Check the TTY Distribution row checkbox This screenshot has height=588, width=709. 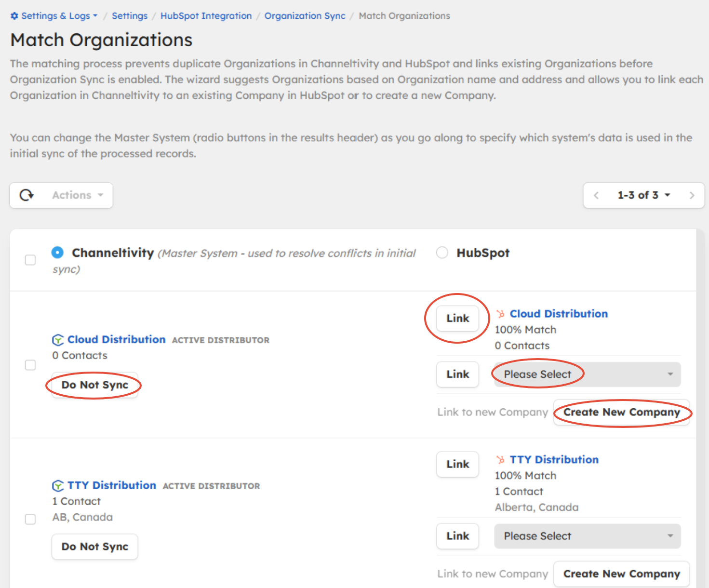(x=30, y=519)
